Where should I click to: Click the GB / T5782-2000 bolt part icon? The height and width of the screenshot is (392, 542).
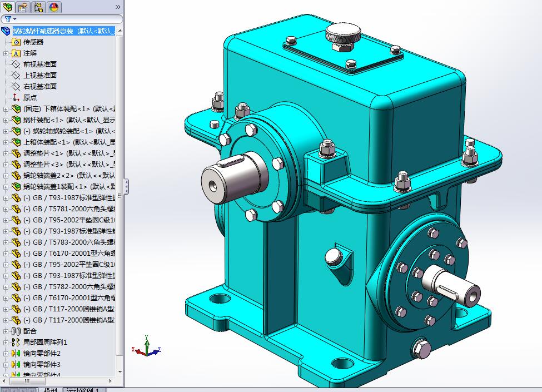tap(16, 286)
